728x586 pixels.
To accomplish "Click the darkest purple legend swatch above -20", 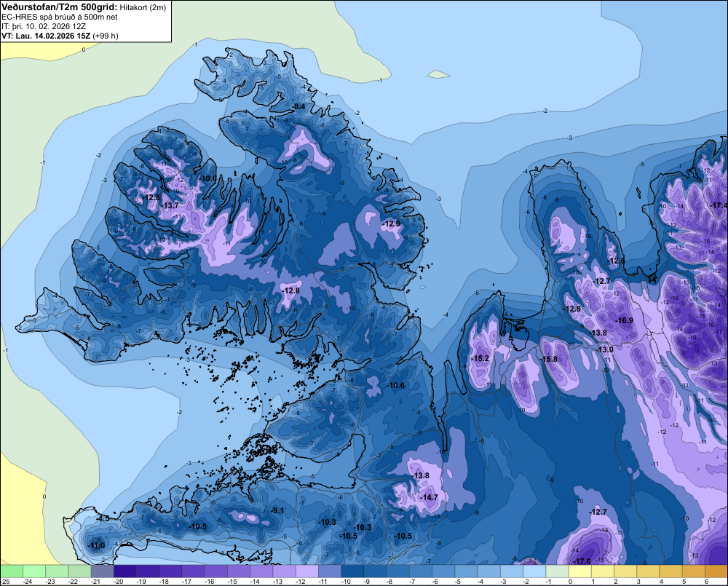I will pyautogui.click(x=125, y=571).
